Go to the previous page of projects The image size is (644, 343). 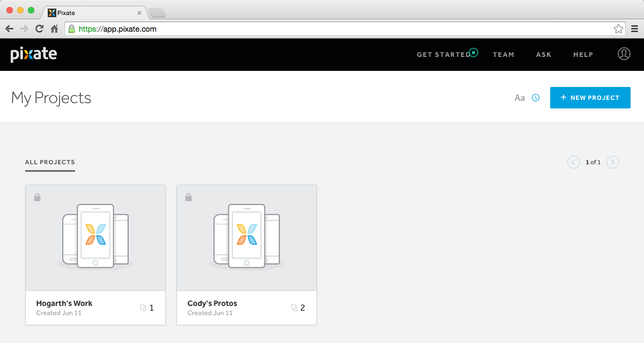(574, 162)
